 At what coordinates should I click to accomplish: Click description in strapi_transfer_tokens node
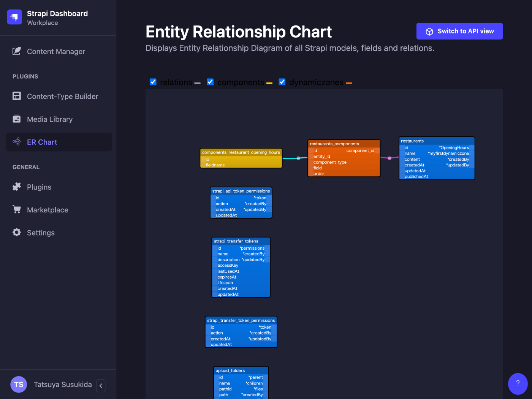[228, 260]
